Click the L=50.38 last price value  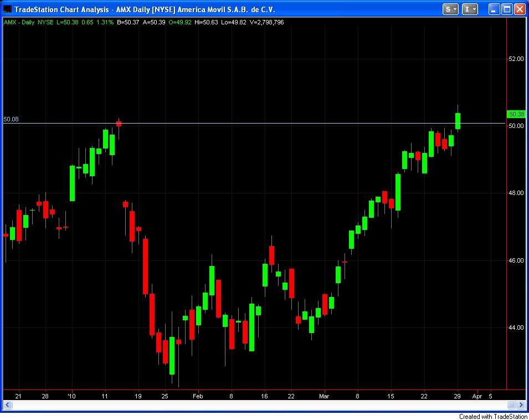point(68,22)
